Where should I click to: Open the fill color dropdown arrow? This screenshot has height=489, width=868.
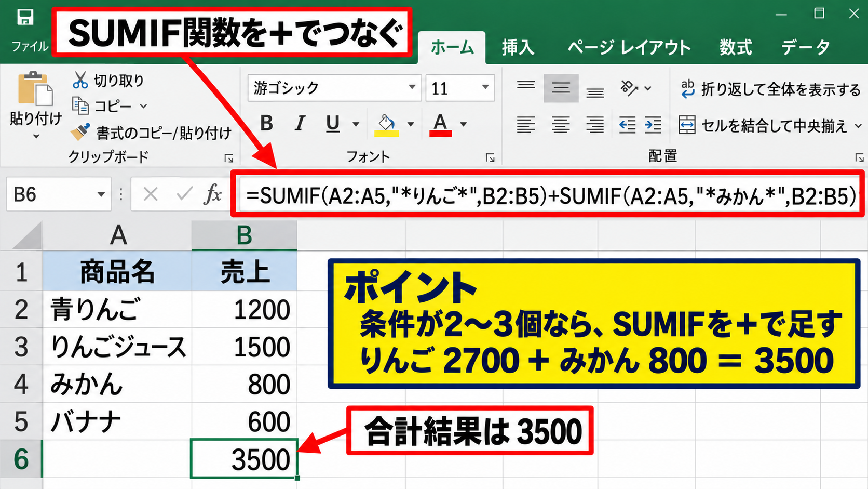coord(411,124)
